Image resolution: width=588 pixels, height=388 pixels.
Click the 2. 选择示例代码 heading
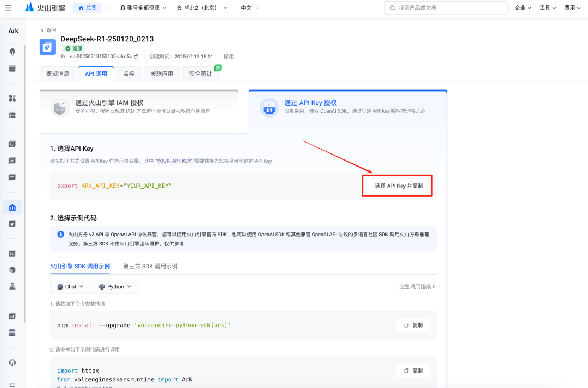(x=73, y=218)
